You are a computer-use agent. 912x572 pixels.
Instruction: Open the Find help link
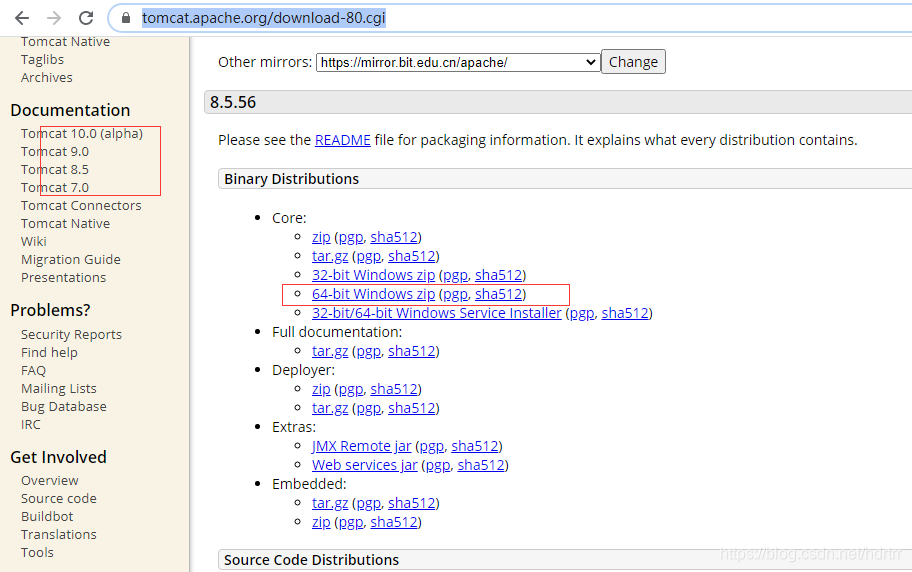click(49, 353)
